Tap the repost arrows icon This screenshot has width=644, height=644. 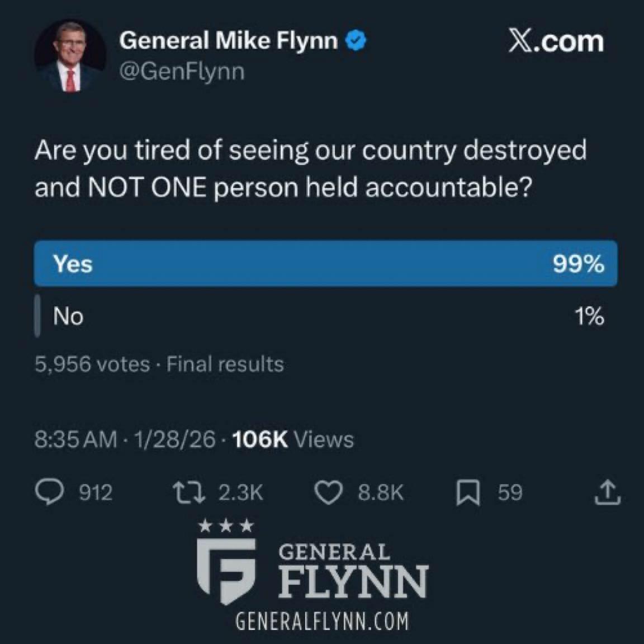pyautogui.click(x=188, y=493)
